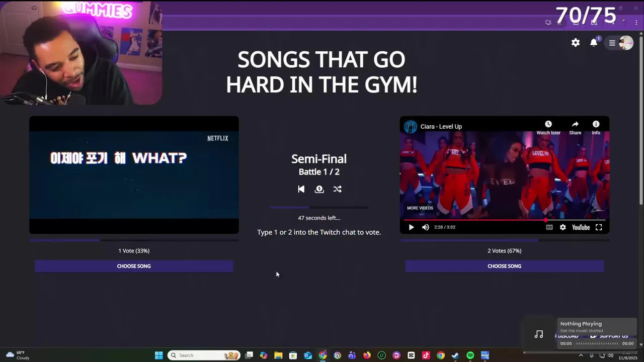Screen dimensions: 644x362
Task: Click the dollar coin icon under Semi-Final
Action: pyautogui.click(x=319, y=189)
